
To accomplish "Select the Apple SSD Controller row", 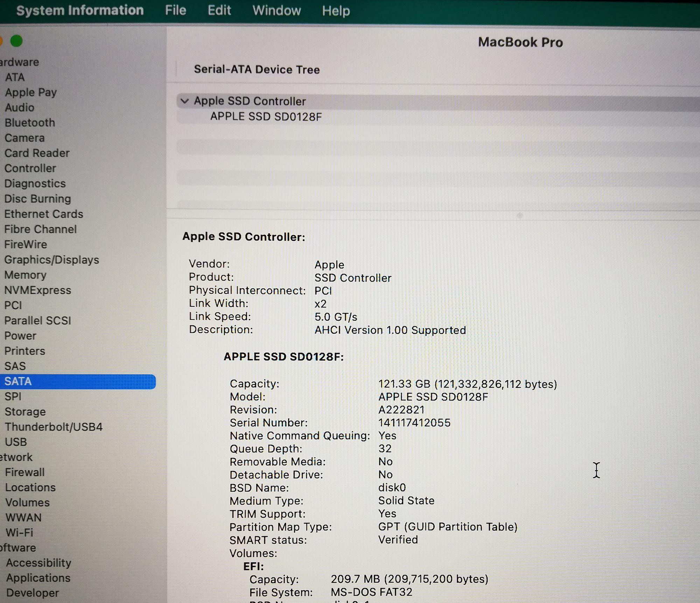I will coord(438,101).
